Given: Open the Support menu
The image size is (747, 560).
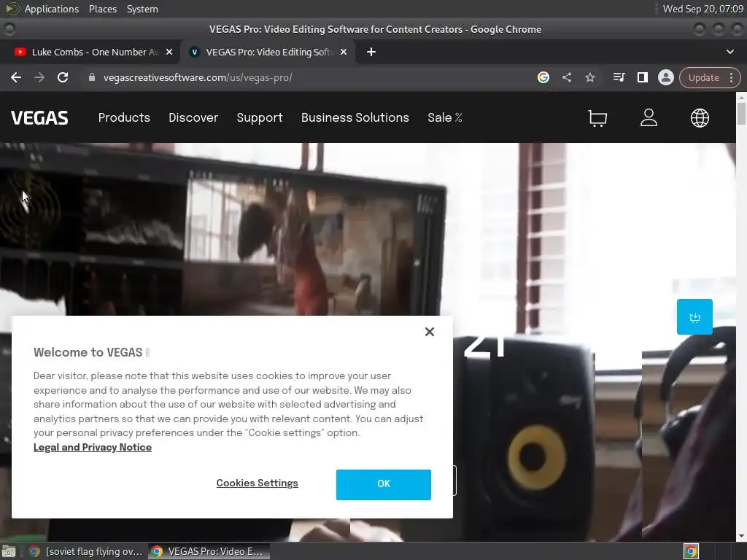Looking at the screenshot, I should coord(260,117).
